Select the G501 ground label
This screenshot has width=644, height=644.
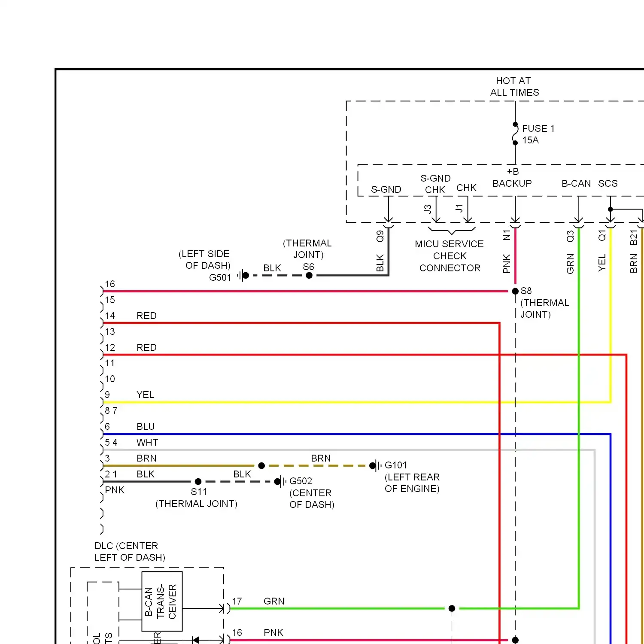pos(220,277)
